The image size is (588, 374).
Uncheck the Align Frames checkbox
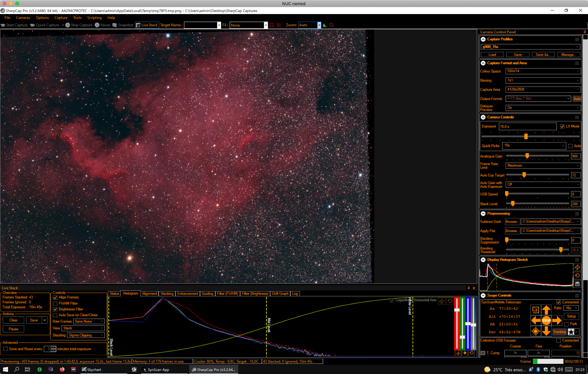[x=55, y=297]
